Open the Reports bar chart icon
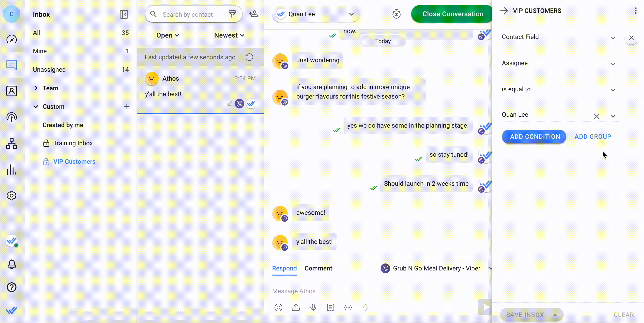 tap(12, 169)
